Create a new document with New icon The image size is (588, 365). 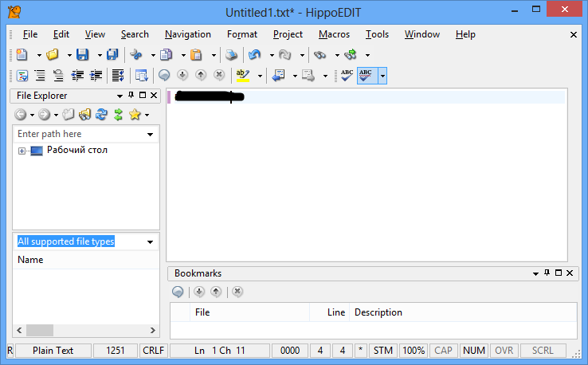(x=22, y=55)
